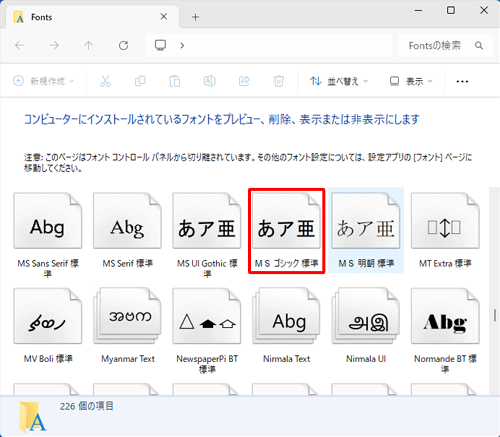Expand the address bar path chevron
The height and width of the screenshot is (437, 500).
tap(182, 45)
